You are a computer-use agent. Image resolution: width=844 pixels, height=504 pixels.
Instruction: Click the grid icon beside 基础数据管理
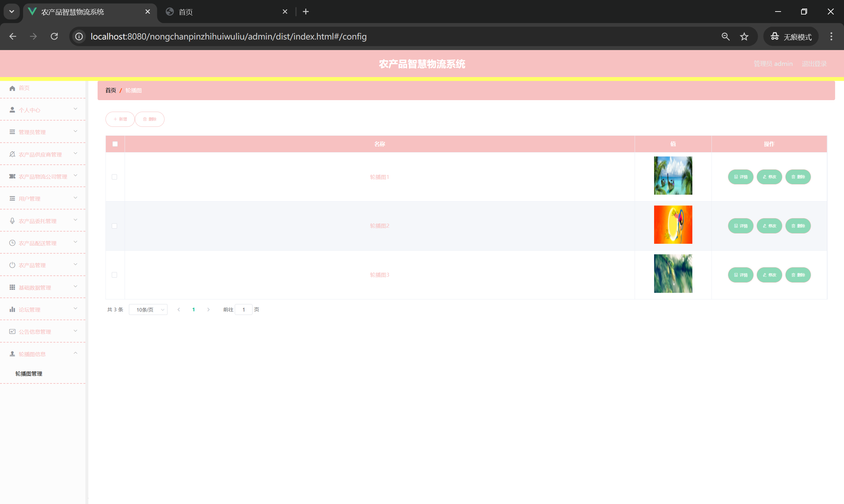pyautogui.click(x=12, y=288)
